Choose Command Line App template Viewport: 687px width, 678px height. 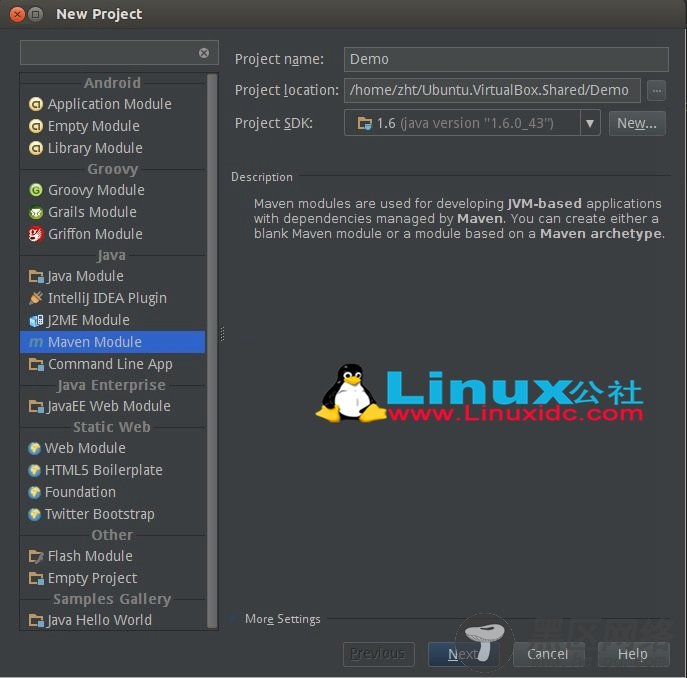[x=112, y=364]
